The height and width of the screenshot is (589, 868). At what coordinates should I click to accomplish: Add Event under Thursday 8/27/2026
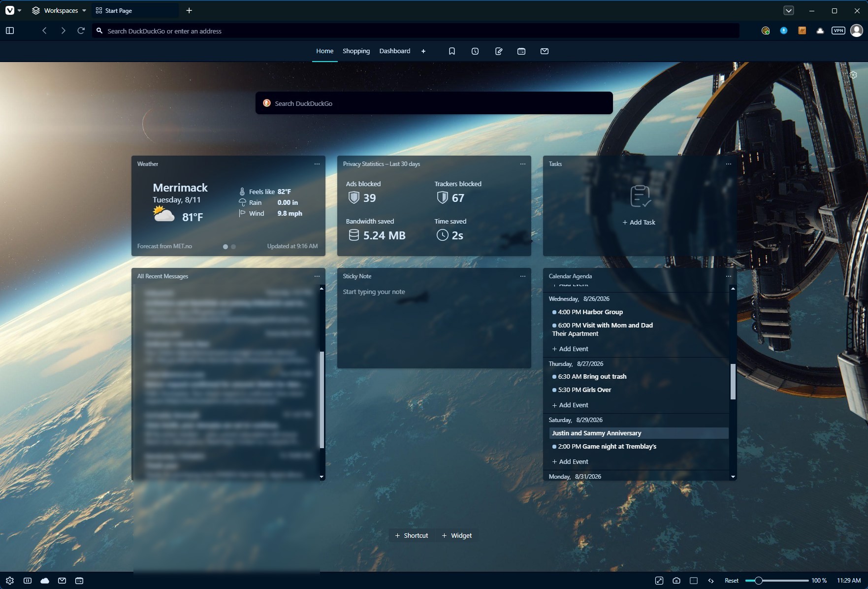coord(570,405)
